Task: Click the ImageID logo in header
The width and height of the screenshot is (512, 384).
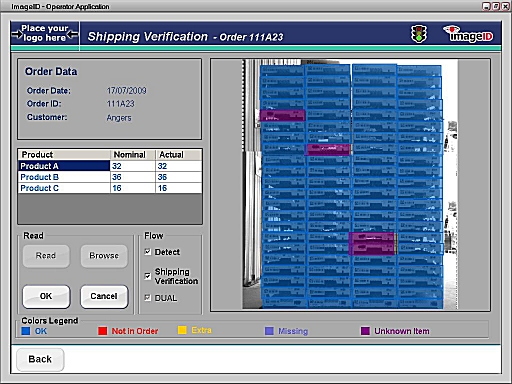Action: click(x=469, y=34)
